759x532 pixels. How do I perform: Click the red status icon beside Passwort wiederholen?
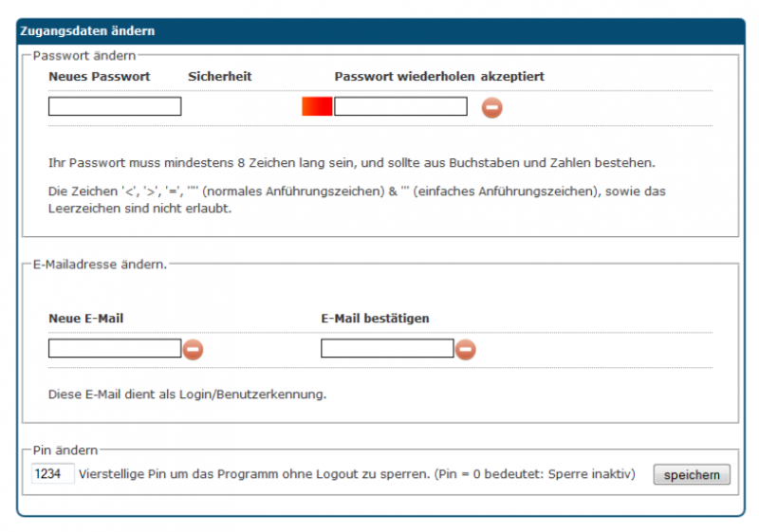click(x=491, y=107)
